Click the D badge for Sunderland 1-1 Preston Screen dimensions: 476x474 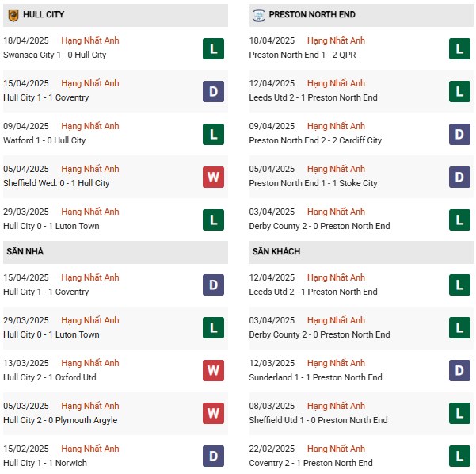[x=459, y=371]
